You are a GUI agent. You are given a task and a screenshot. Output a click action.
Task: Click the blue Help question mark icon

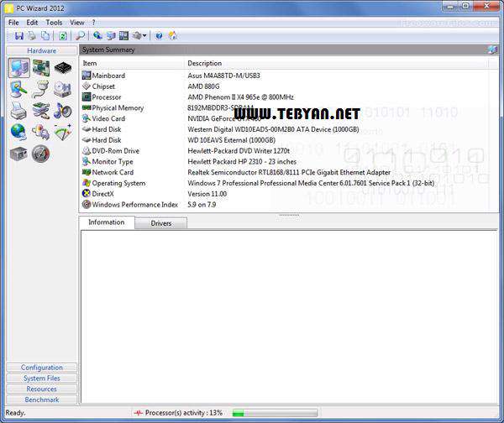[x=159, y=35]
